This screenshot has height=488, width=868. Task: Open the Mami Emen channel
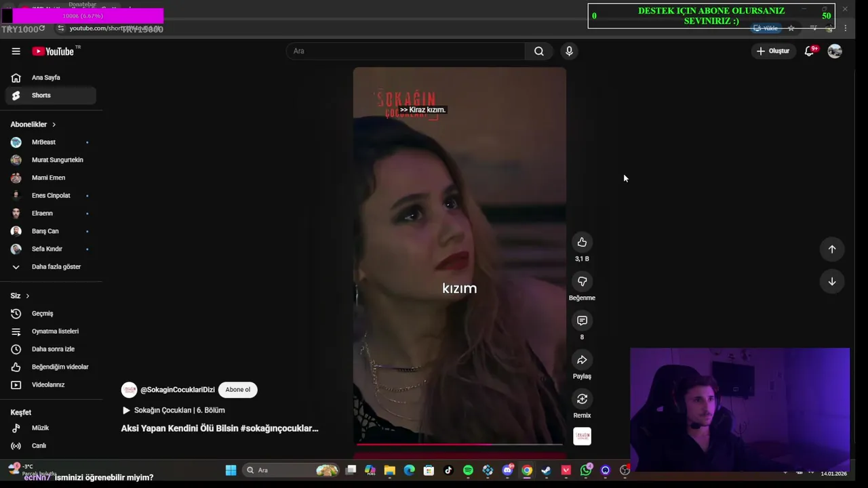point(51,178)
